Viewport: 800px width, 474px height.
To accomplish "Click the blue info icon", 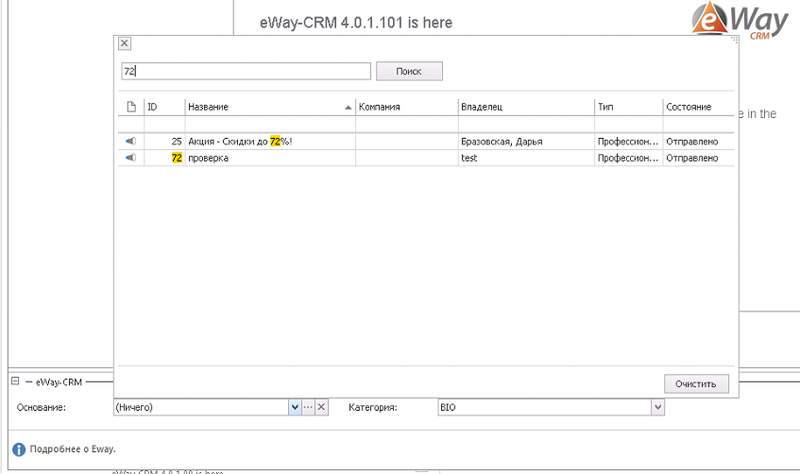I will coord(19,450).
